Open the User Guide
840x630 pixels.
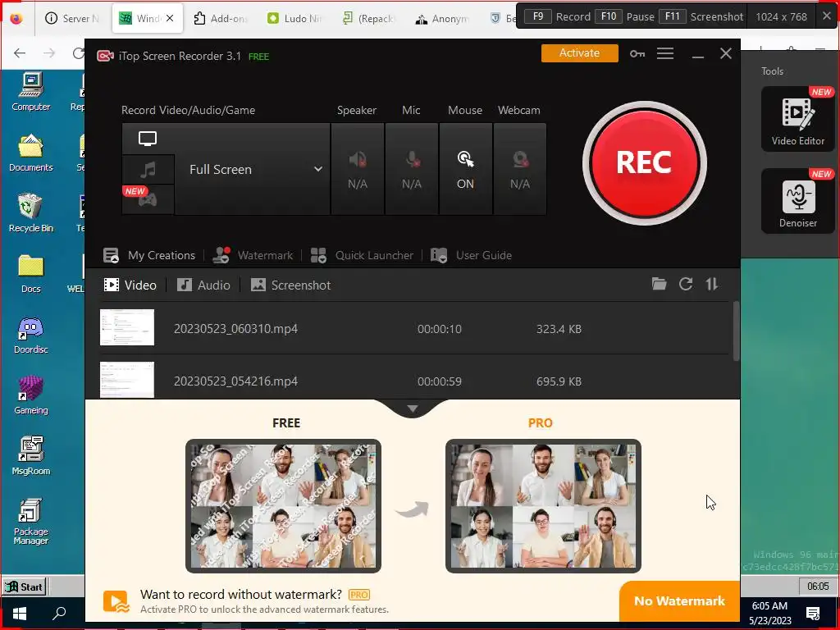(x=472, y=256)
